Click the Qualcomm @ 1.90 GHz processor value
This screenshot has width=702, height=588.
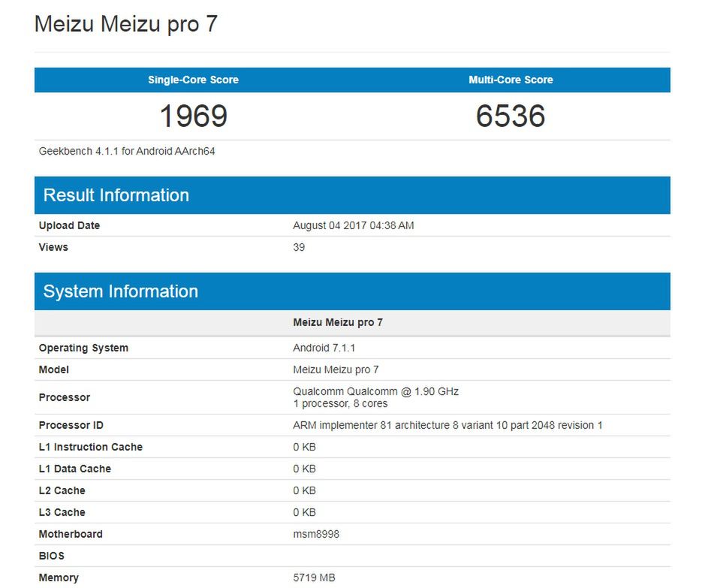coord(375,391)
